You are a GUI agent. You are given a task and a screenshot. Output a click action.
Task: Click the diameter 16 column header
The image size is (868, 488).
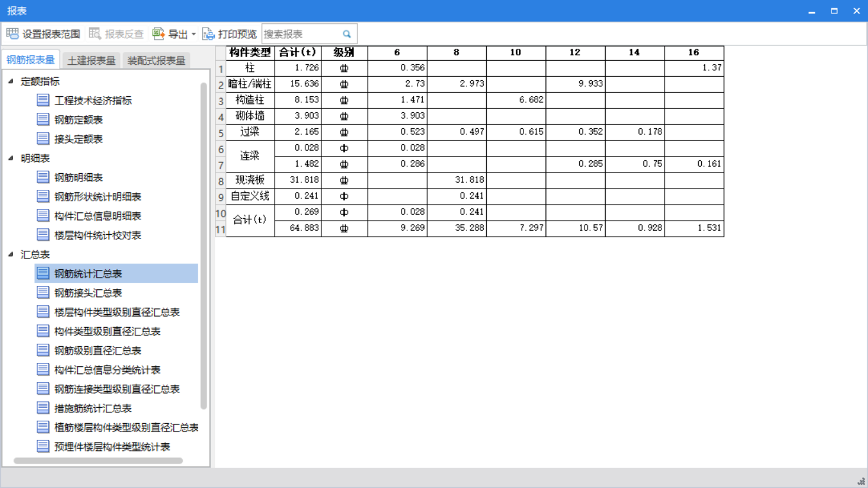694,53
